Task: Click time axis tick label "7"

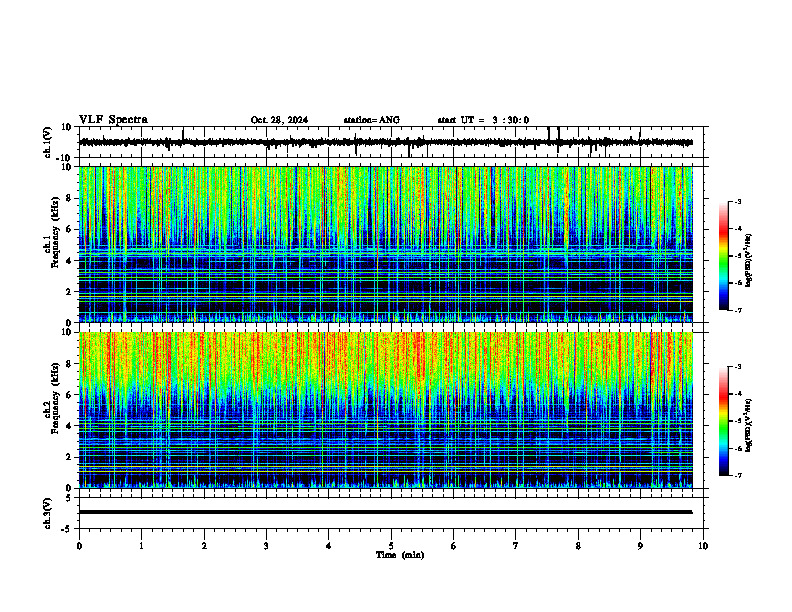Action: pos(516,546)
